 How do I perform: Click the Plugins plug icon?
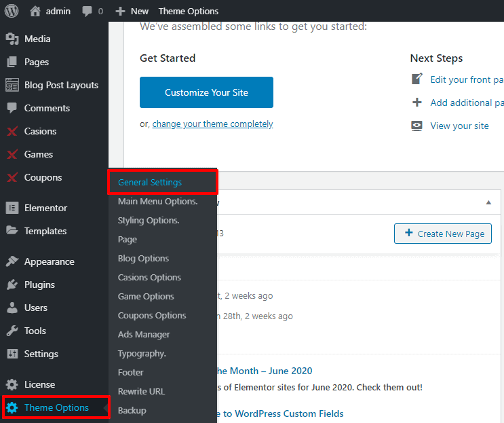[12, 284]
